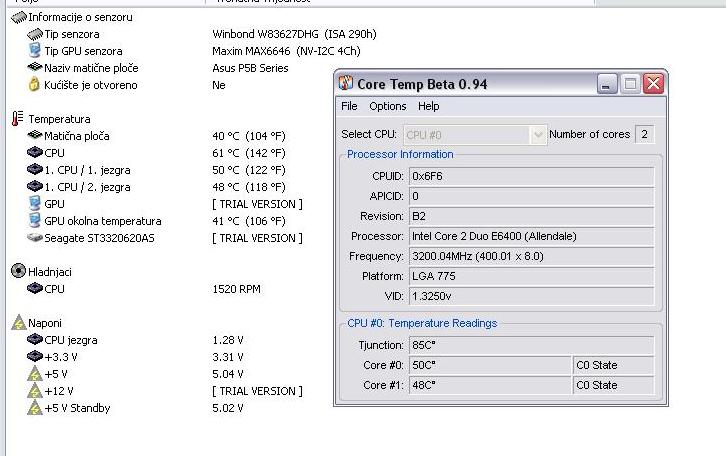Click the Core #0 temperature field 50C
The width and height of the screenshot is (726, 456).
tap(490, 365)
